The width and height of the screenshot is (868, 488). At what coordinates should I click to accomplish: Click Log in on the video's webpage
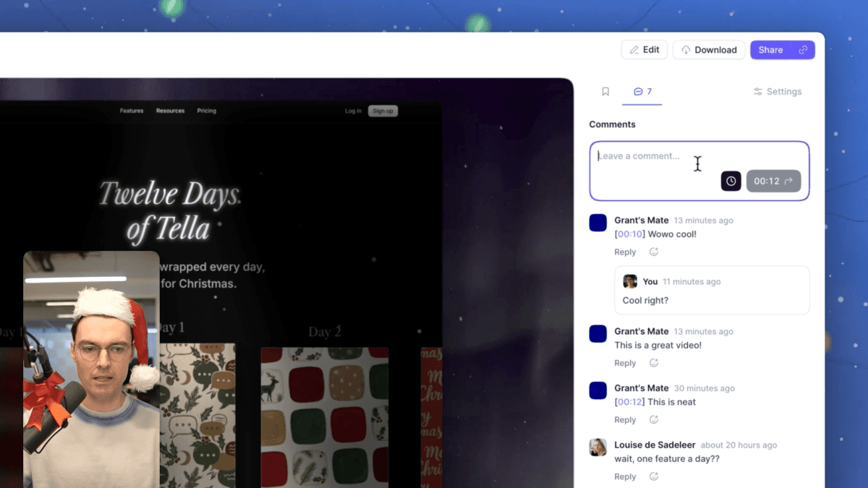(x=353, y=111)
